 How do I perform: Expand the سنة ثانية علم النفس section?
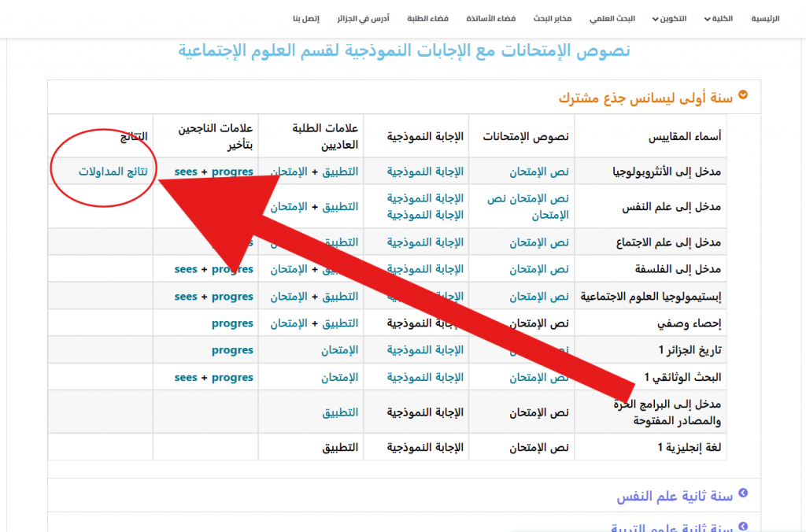pos(675,496)
